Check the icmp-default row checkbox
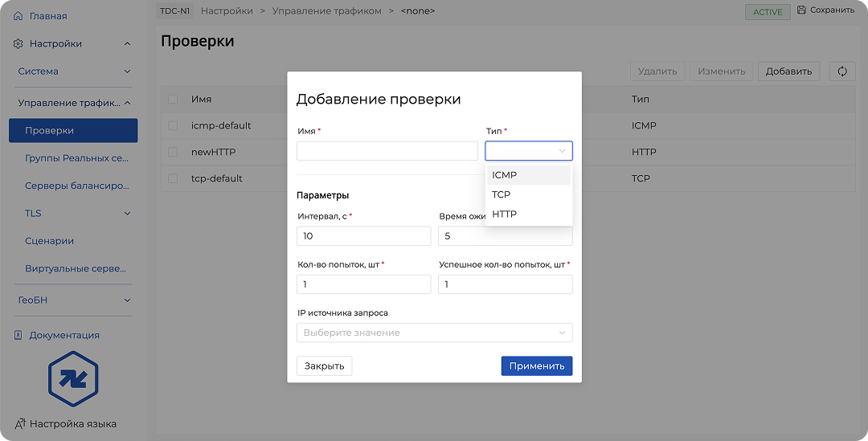This screenshot has height=441, width=868. pyautogui.click(x=173, y=125)
